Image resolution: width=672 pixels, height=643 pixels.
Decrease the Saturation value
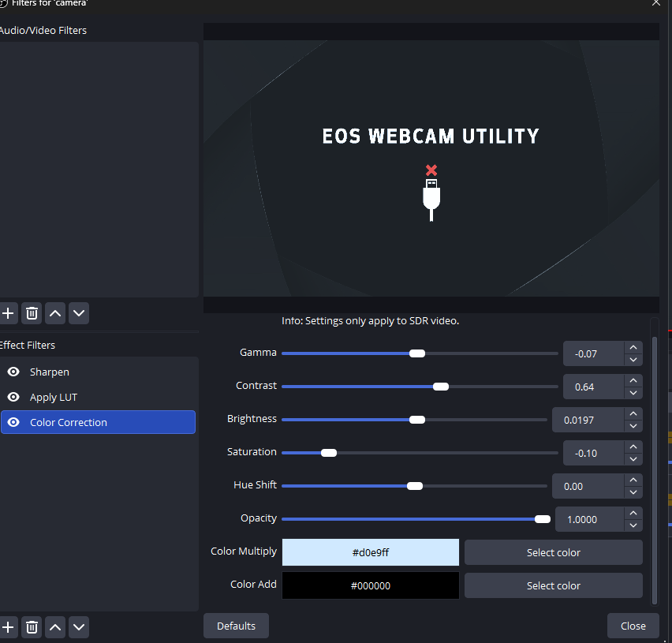click(633, 459)
